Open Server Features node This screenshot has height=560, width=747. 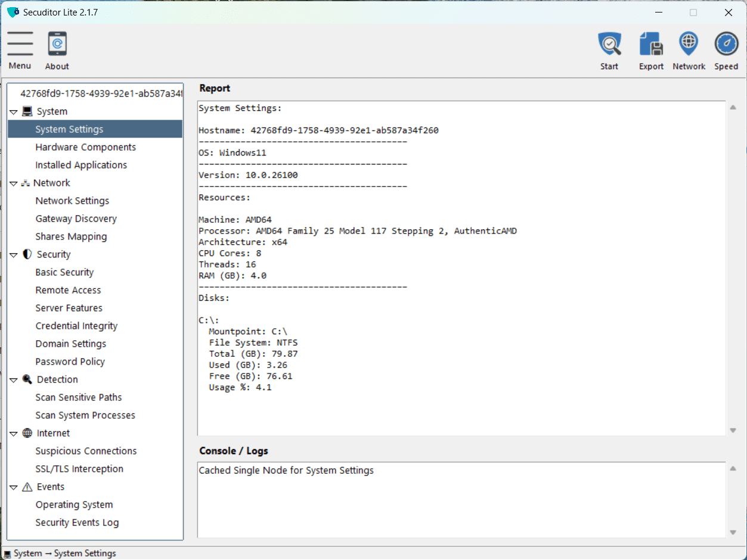[69, 308]
